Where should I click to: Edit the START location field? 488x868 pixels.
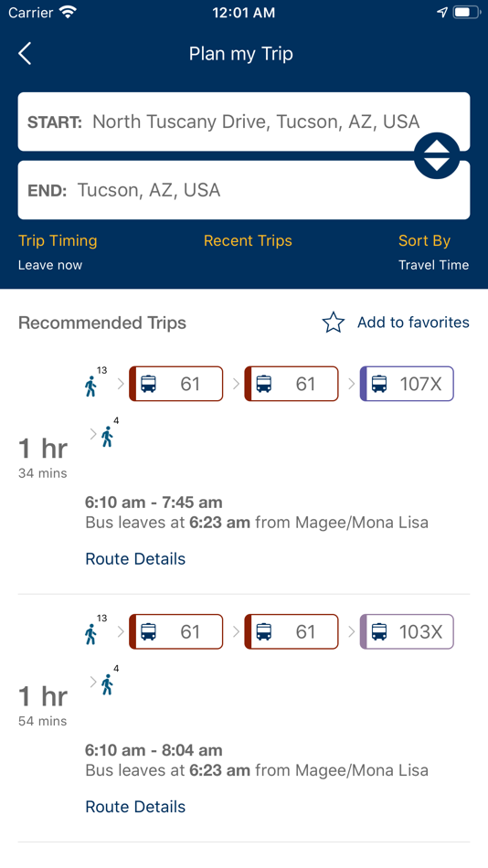[244, 122]
